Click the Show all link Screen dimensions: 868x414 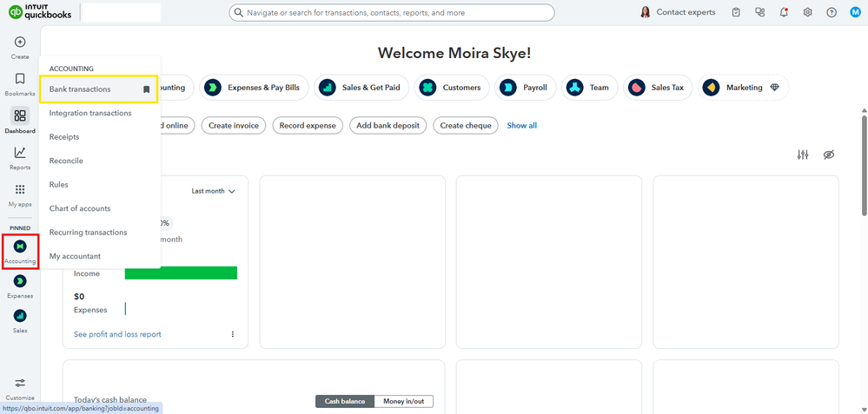tap(522, 126)
